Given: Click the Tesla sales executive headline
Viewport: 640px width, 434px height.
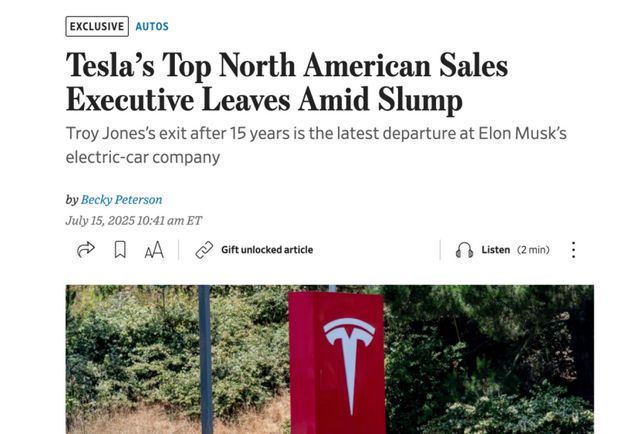Looking at the screenshot, I should tap(287, 83).
